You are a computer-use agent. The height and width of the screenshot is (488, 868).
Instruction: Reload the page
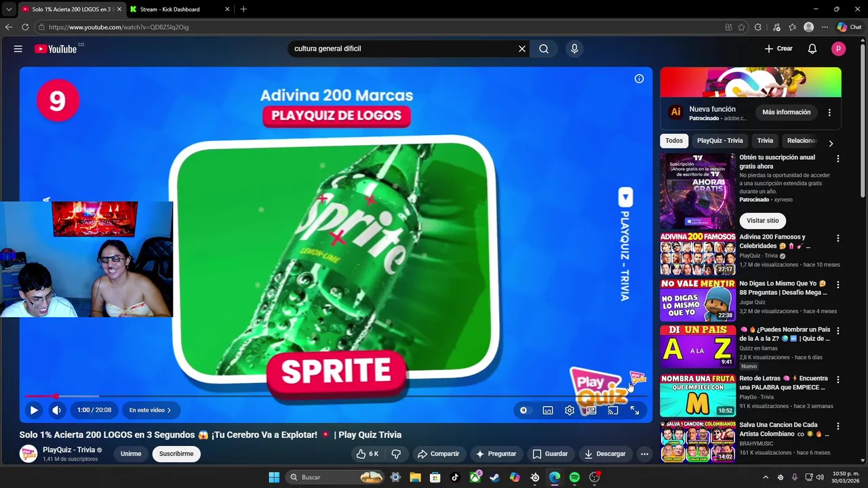pyautogui.click(x=25, y=27)
